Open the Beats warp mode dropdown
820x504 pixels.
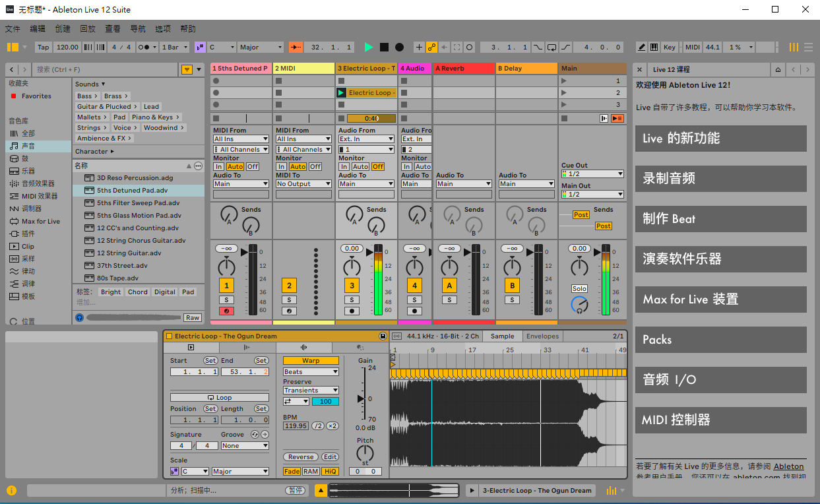pyautogui.click(x=311, y=372)
